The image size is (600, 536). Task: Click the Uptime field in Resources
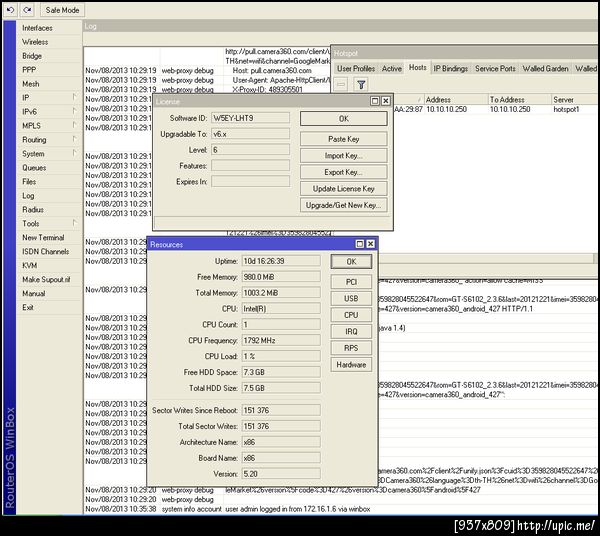click(x=281, y=261)
